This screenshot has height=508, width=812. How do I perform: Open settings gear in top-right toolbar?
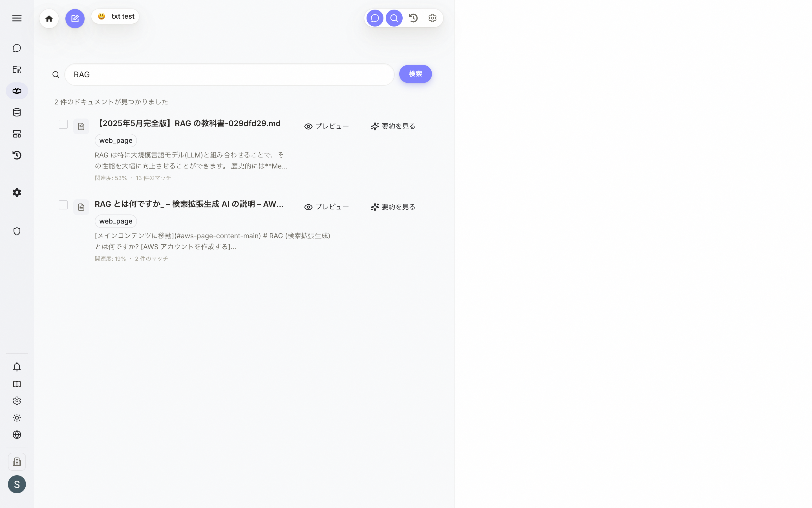433,18
